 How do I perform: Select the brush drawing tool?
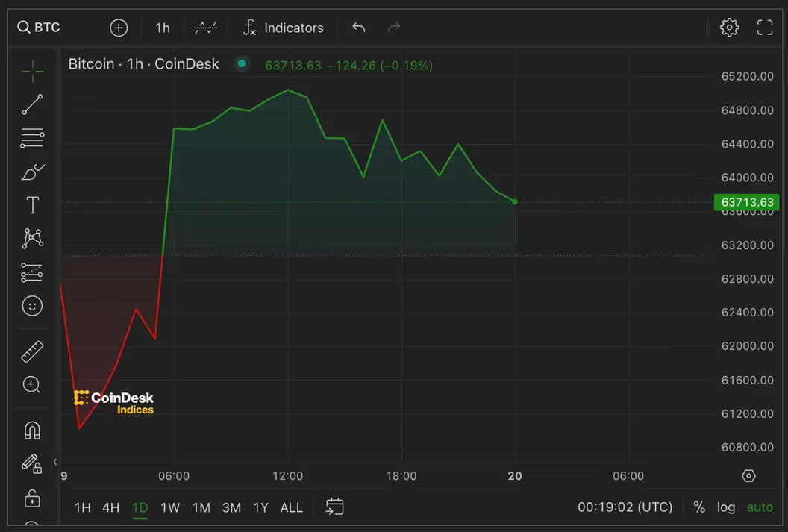point(32,172)
